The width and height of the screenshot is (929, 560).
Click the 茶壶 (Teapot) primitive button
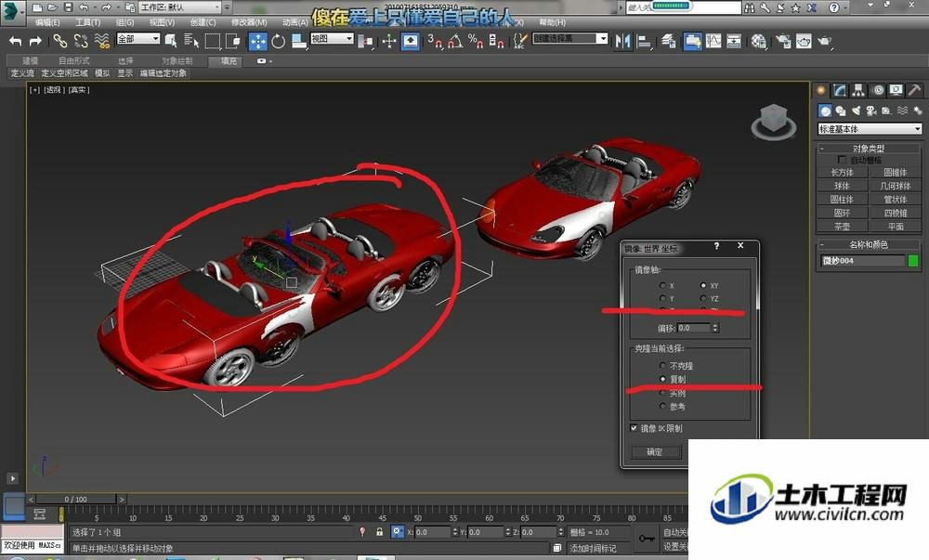(x=842, y=227)
